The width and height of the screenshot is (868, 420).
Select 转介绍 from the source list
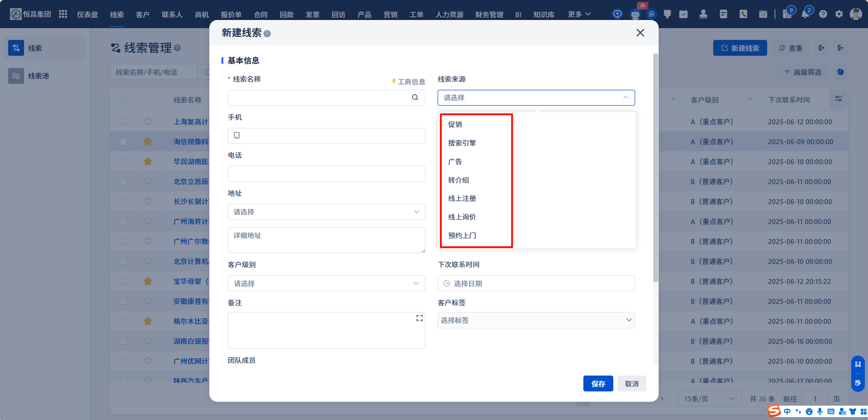537,180
